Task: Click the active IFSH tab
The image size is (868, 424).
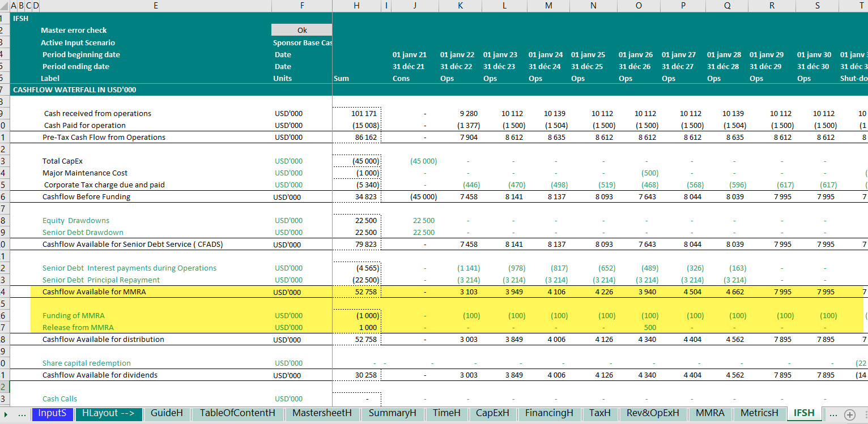Action: [x=804, y=413]
